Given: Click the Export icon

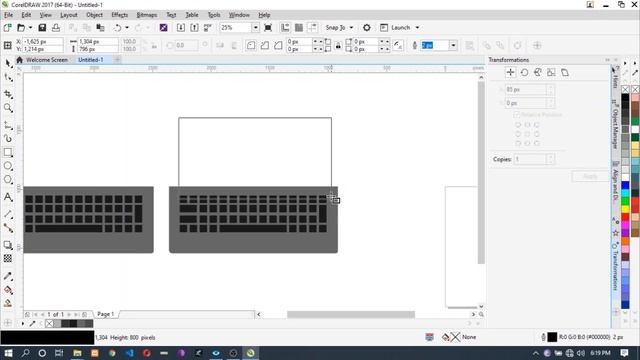Looking at the screenshot, I should click(x=194, y=27).
